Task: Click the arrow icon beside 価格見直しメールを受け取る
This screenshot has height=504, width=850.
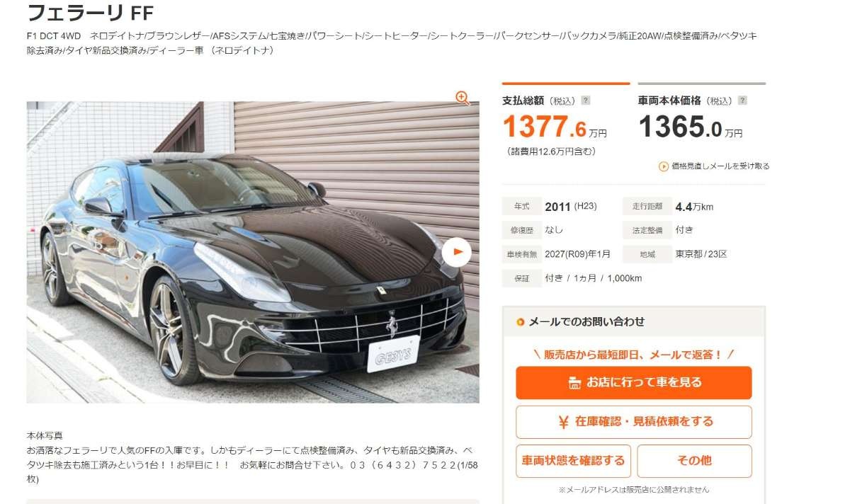Action: click(664, 166)
